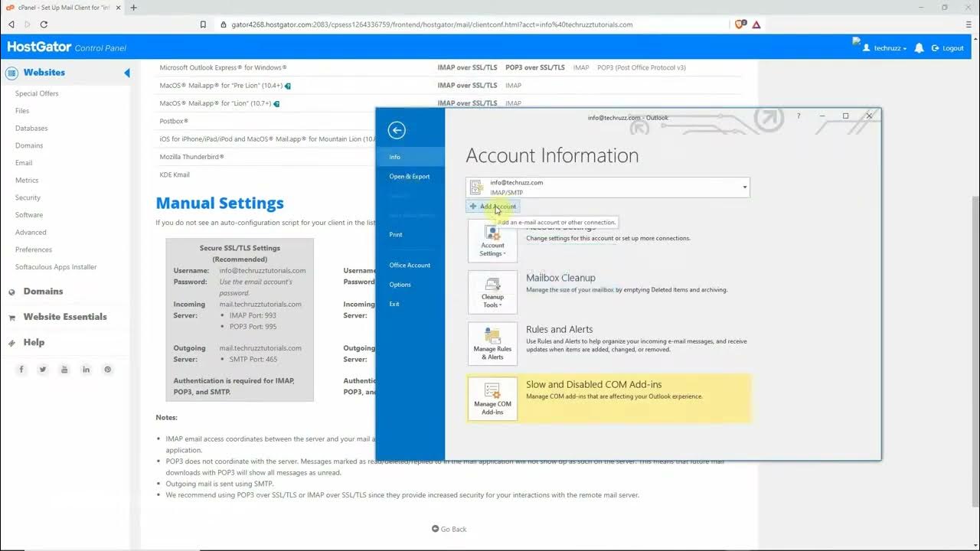The height and width of the screenshot is (551, 980).
Task: Open Manage COM Add-ins in Outlook
Action: [x=492, y=398]
